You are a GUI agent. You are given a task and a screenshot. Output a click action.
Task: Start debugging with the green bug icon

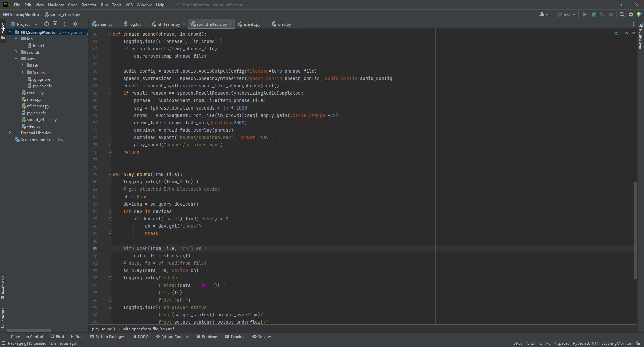(594, 15)
